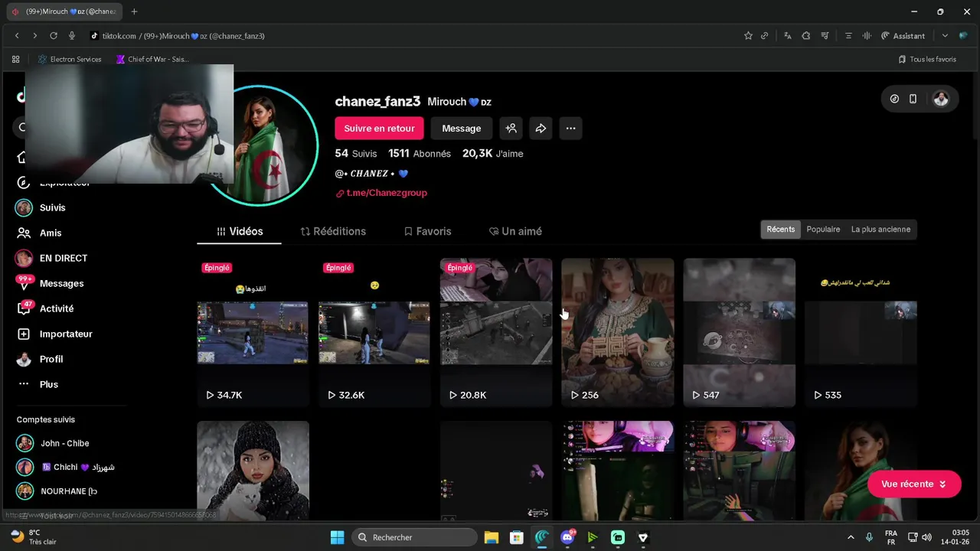Click the media playlist icon in browser toolbar
Screen dimensions: 980x551
(x=825, y=36)
